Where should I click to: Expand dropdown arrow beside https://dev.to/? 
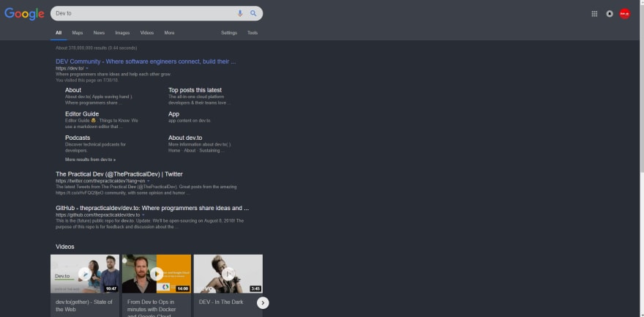click(87, 68)
